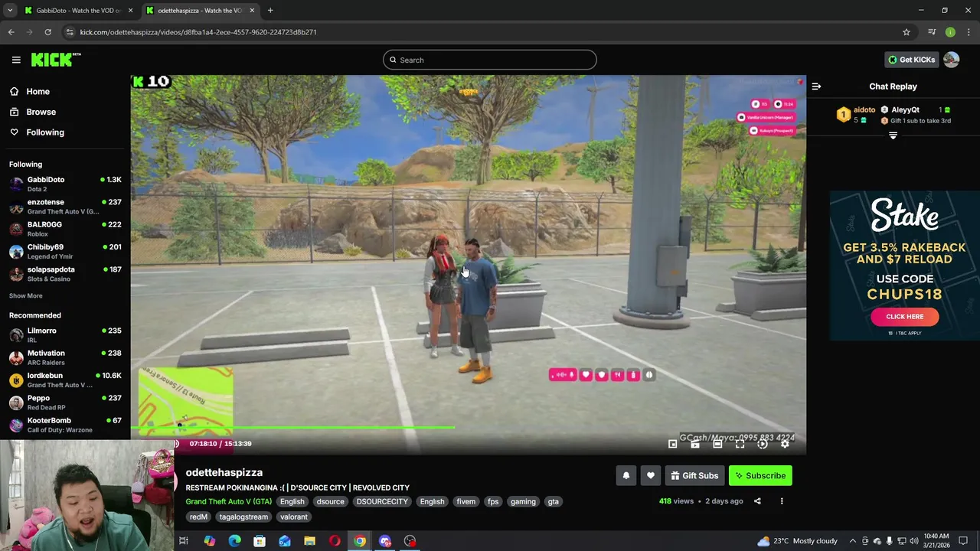Open lordkebun recommended channel
Image resolution: width=980 pixels, height=551 pixels.
[x=65, y=380]
